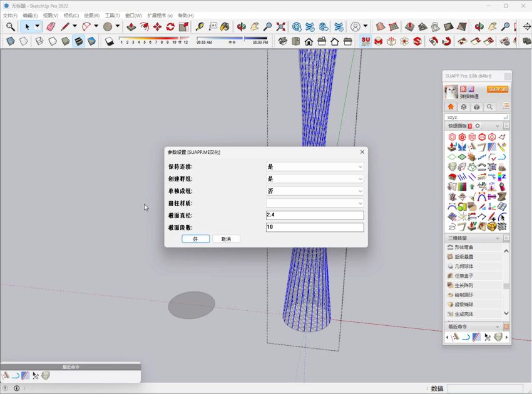Open Circle tool dropdown arrow

(x=118, y=26)
